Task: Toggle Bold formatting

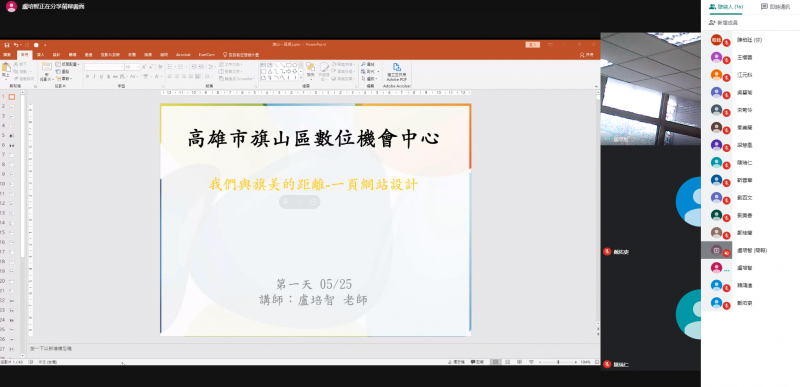Action: tap(87, 76)
